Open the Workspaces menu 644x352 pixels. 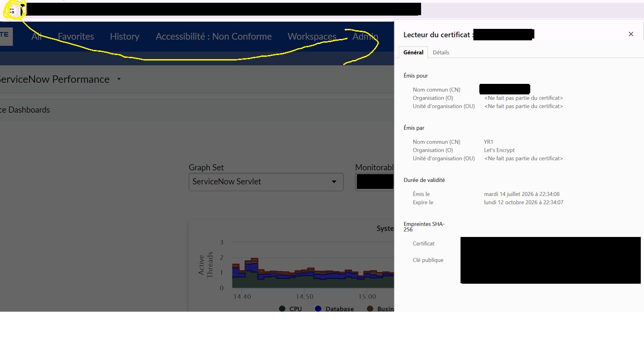(x=312, y=37)
